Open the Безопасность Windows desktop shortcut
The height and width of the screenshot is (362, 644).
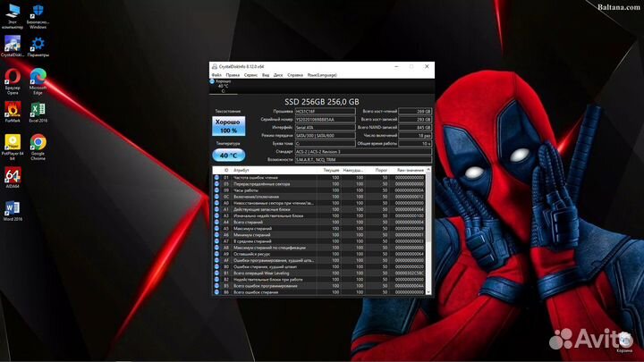click(x=38, y=16)
